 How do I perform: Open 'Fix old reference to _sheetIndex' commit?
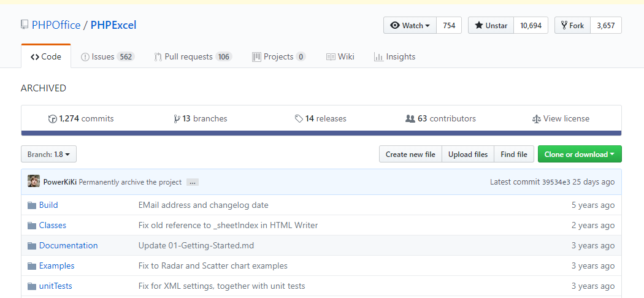coord(228,226)
